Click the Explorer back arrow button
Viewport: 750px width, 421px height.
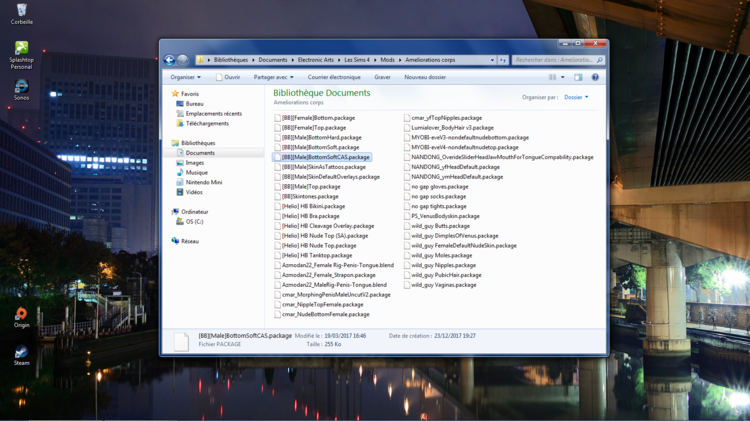click(169, 60)
